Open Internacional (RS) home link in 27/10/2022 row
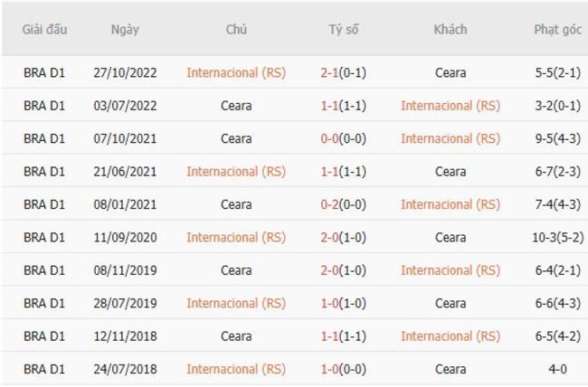The image size is (588, 387). [236, 72]
